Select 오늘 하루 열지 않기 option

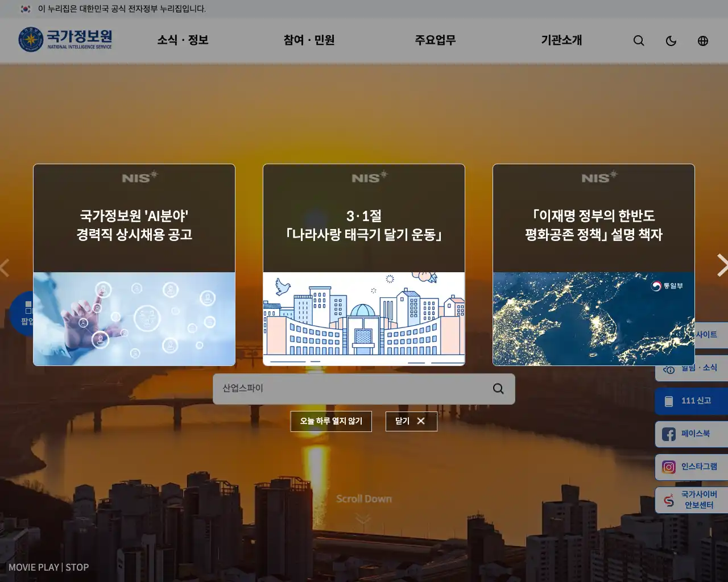click(330, 421)
